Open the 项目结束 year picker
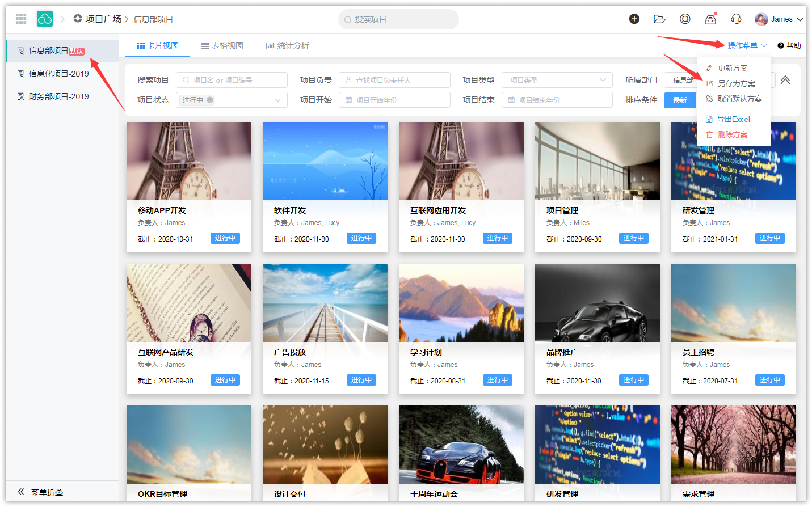Screen dimensions: 812x507 click(x=557, y=100)
